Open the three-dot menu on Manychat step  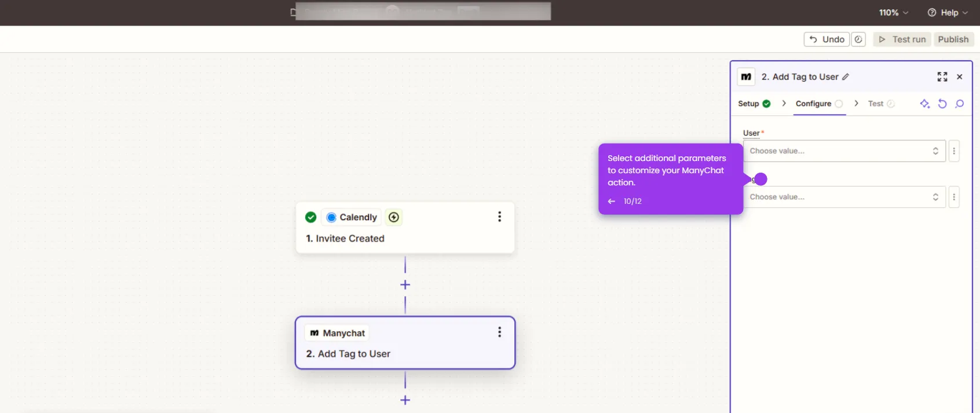pyautogui.click(x=499, y=332)
